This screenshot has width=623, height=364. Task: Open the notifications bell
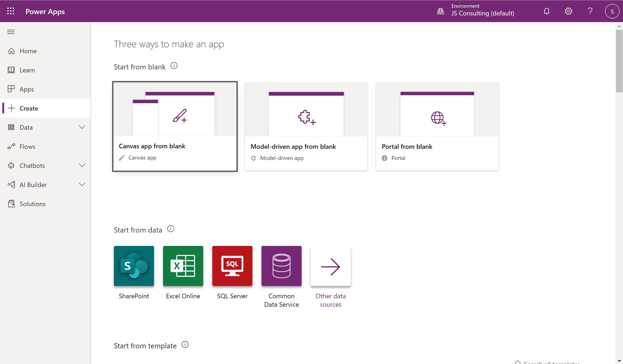point(546,11)
